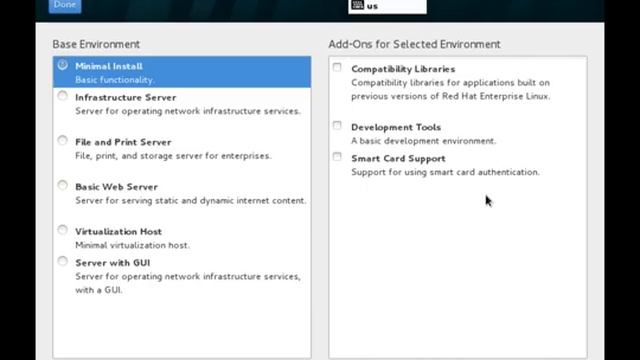Viewport: 640px width, 360px height.
Task: Select Virtualization Host radio button
Action: pyautogui.click(x=62, y=230)
